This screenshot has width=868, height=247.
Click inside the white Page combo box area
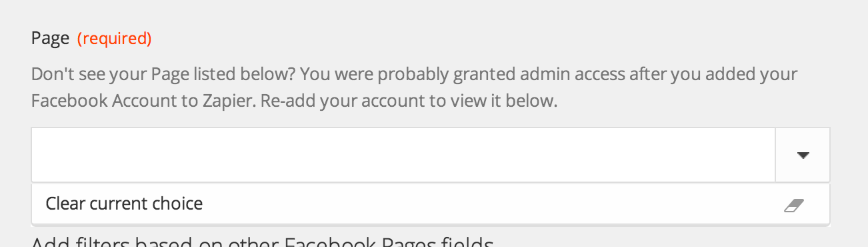pyautogui.click(x=403, y=155)
